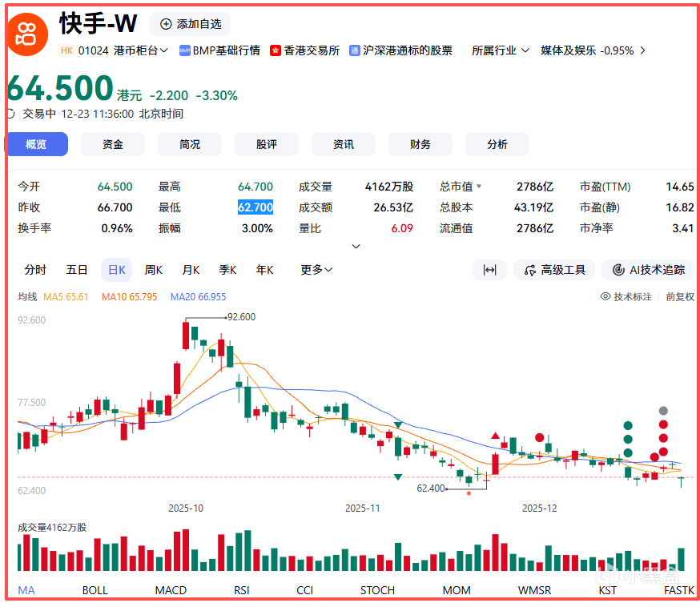Click the red up-triangle signal marker
Viewport: 700px width, 603px height.
pos(495,435)
